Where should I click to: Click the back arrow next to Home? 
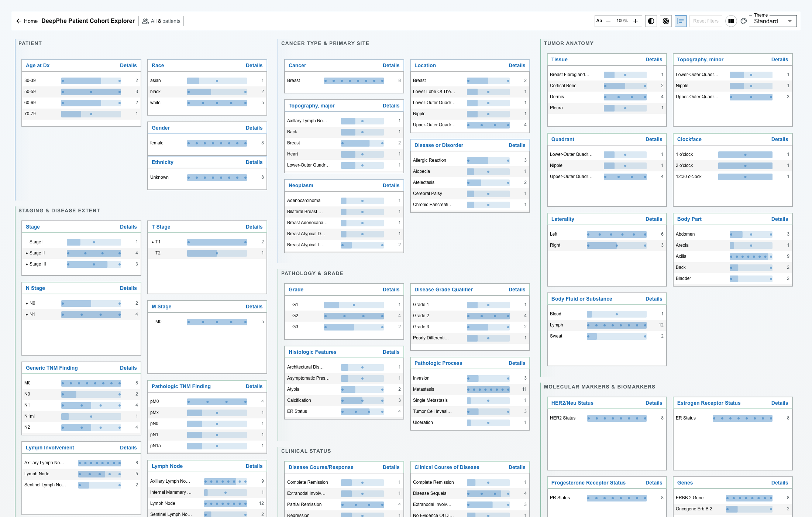[x=19, y=21]
